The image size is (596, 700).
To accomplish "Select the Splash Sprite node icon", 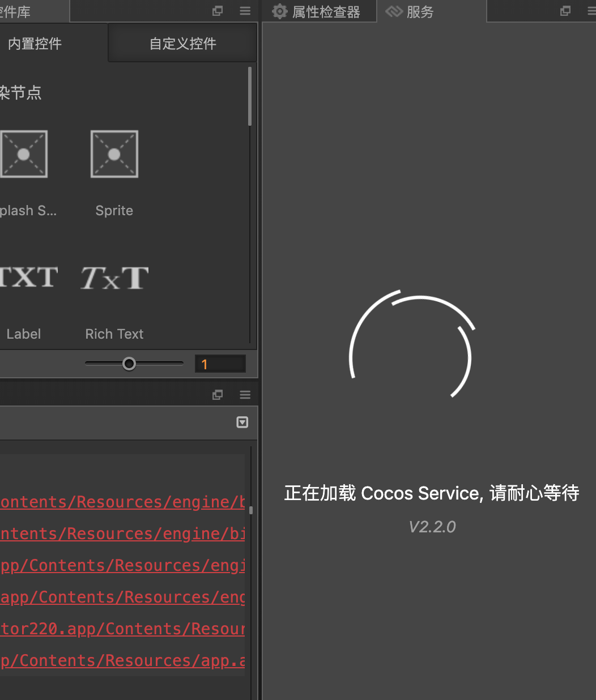I will 23,154.
